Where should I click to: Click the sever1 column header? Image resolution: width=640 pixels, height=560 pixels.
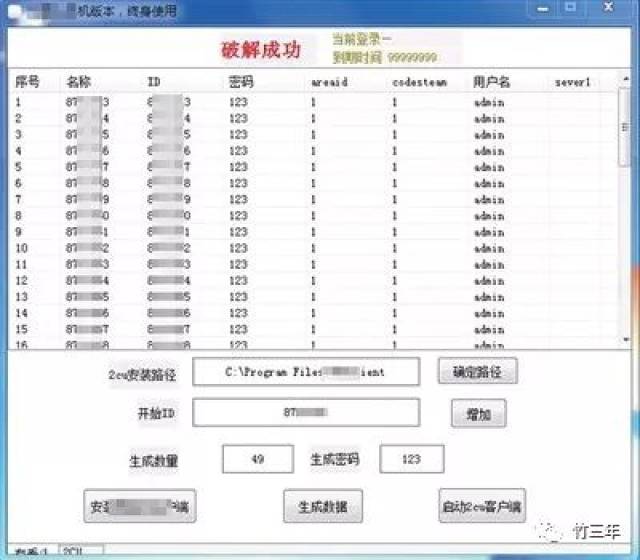pos(573,82)
